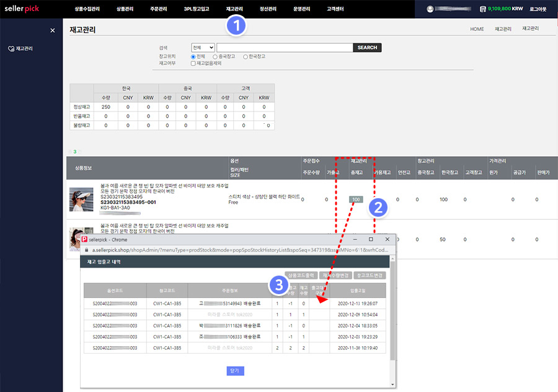Open the 전체 search type dropdown

pyautogui.click(x=203, y=48)
